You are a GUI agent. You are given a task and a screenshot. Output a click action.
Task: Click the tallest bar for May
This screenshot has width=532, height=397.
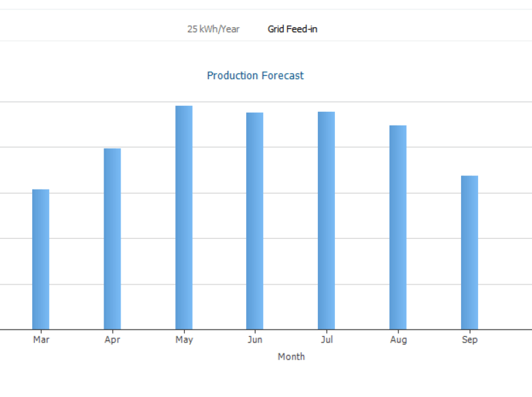tap(184, 218)
